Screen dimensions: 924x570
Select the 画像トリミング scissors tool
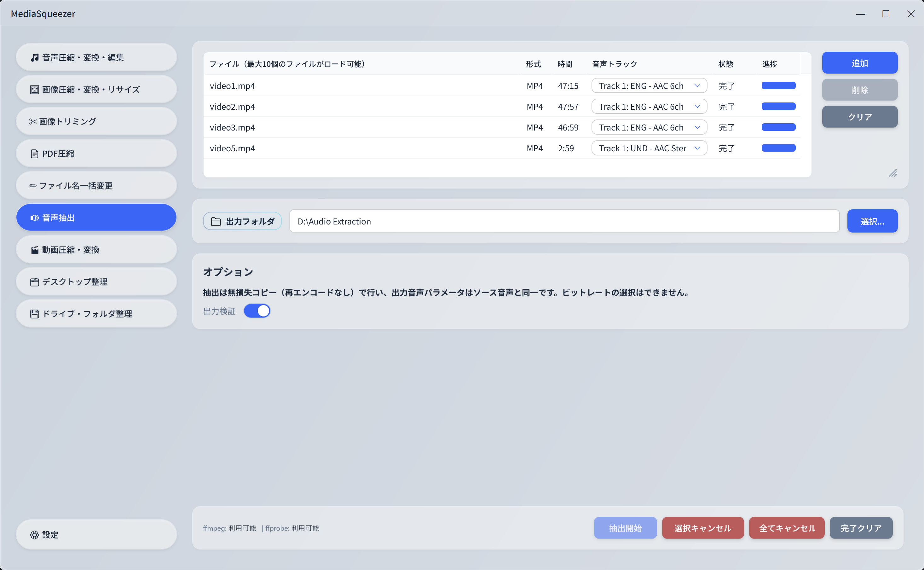coord(96,121)
